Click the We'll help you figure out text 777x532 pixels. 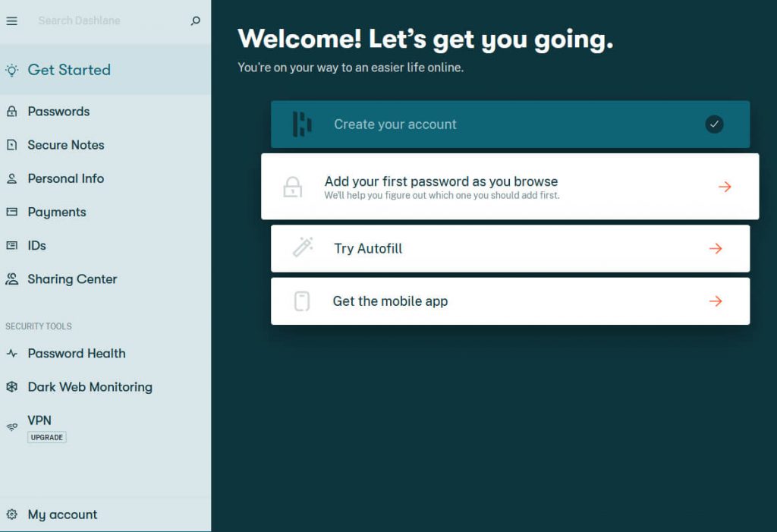[442, 195]
